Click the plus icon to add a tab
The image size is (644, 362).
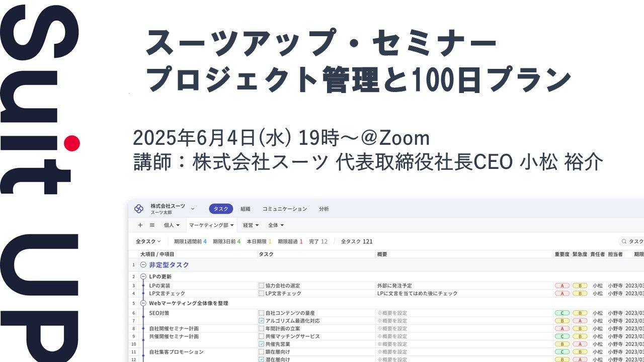coord(140,225)
